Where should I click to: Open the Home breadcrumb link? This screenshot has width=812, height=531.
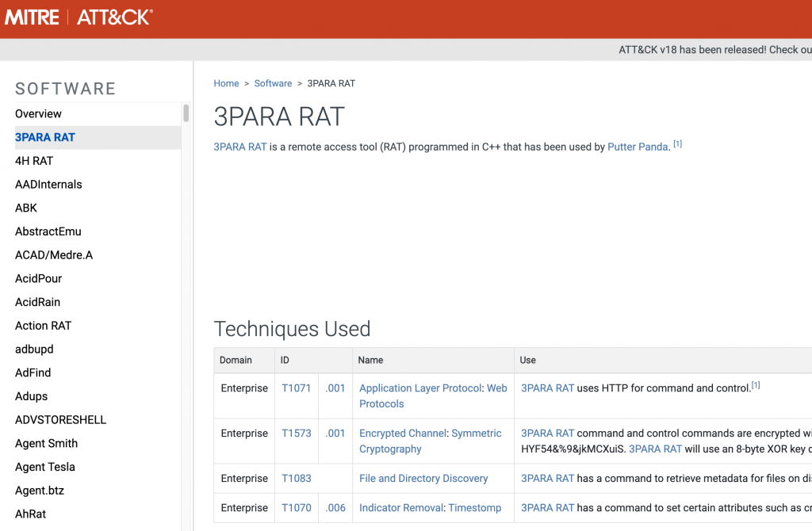click(226, 83)
